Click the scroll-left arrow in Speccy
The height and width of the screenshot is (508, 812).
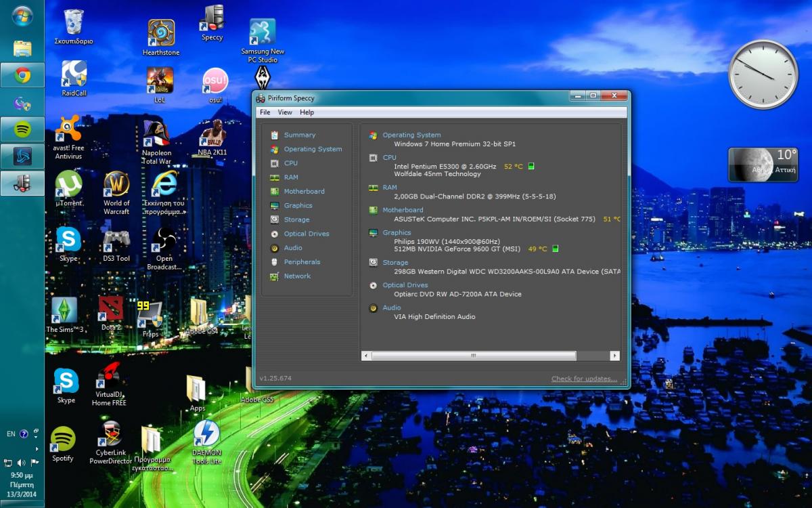(366, 356)
